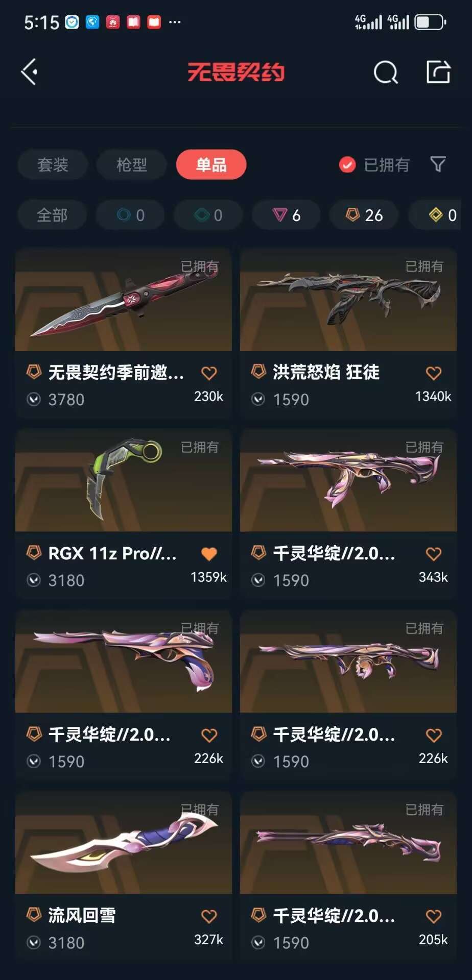Select the 单品 red tab button

pyautogui.click(x=211, y=164)
